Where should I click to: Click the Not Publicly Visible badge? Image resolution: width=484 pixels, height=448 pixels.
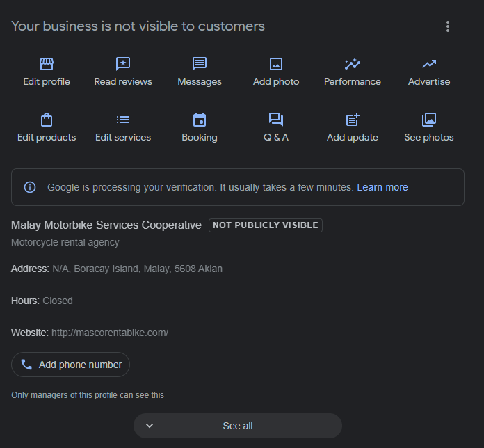coord(266,225)
